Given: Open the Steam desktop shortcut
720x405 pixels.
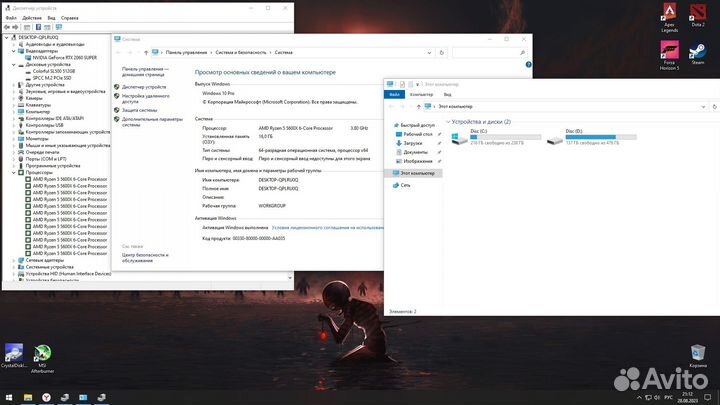Looking at the screenshot, I should (698, 53).
